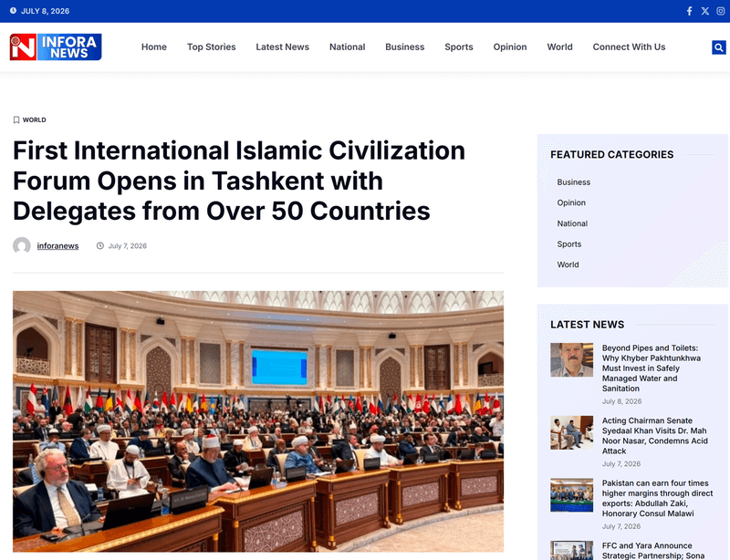Click the WORLD category tag above headline

[35, 120]
